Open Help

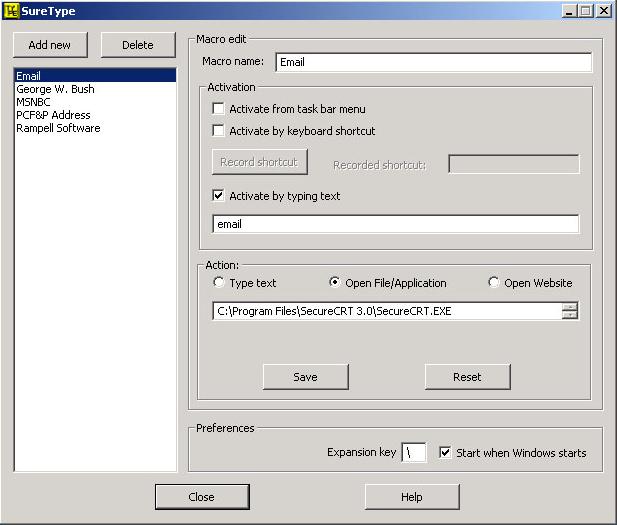pyautogui.click(x=412, y=497)
